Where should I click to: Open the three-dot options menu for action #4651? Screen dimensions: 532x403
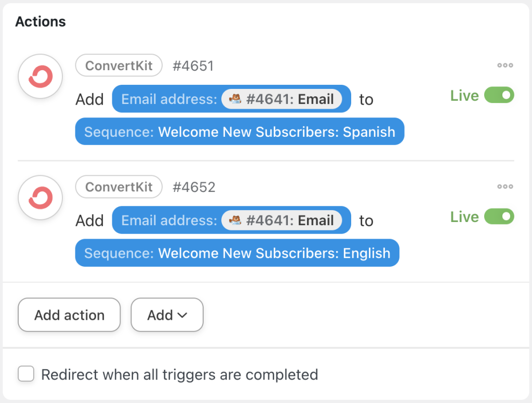click(504, 65)
